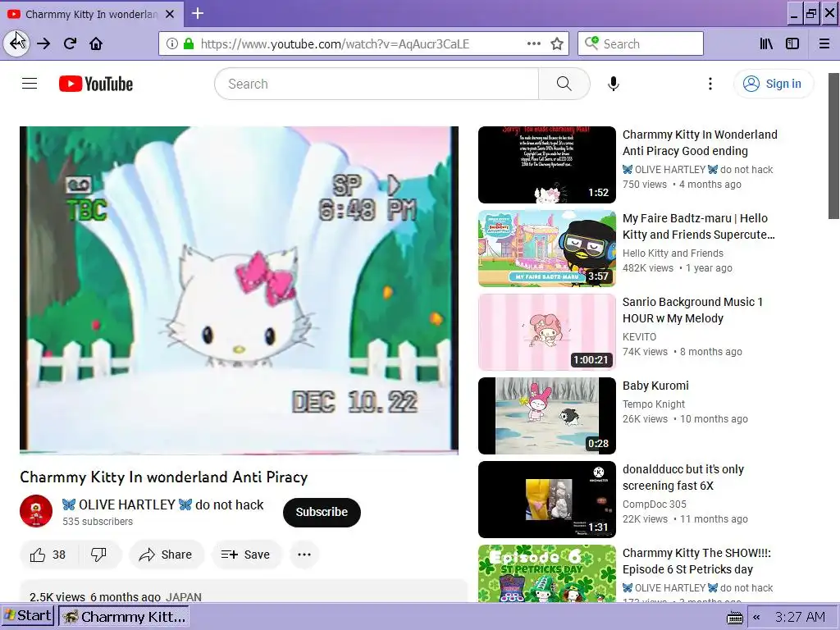Viewport: 840px width, 630px height.
Task: Share this video
Action: tap(166, 555)
